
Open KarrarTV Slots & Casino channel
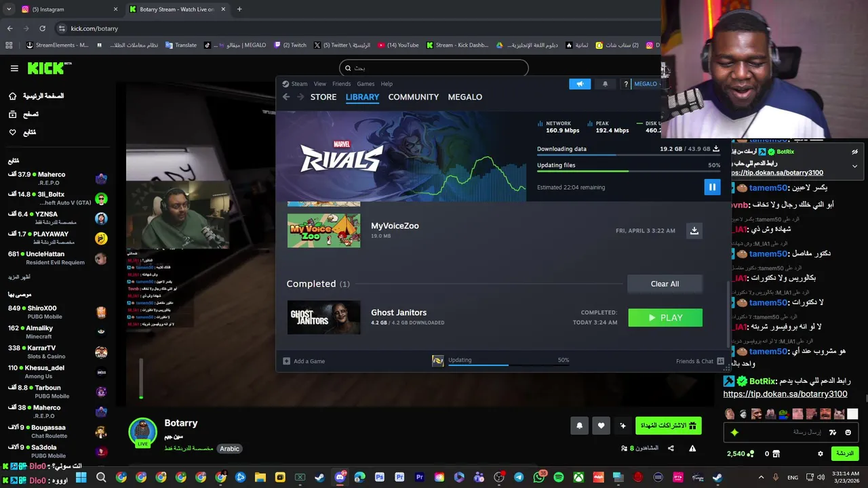tap(58, 352)
